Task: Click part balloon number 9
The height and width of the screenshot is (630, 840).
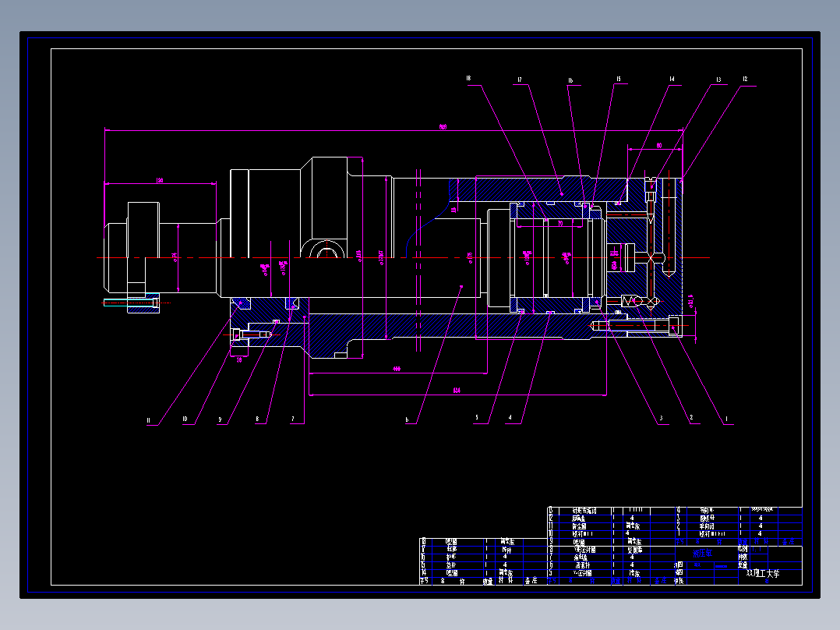Action: pyautogui.click(x=220, y=419)
